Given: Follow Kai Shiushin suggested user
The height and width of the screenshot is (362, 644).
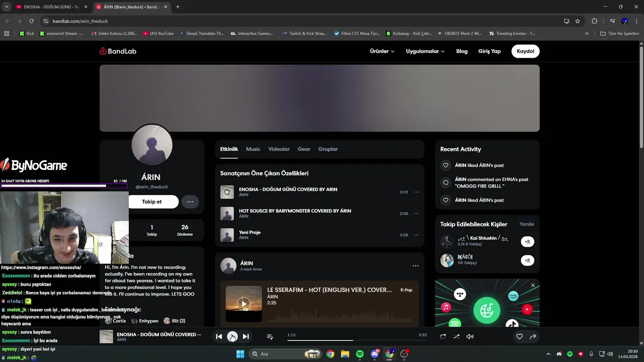Looking at the screenshot, I should [527, 242].
